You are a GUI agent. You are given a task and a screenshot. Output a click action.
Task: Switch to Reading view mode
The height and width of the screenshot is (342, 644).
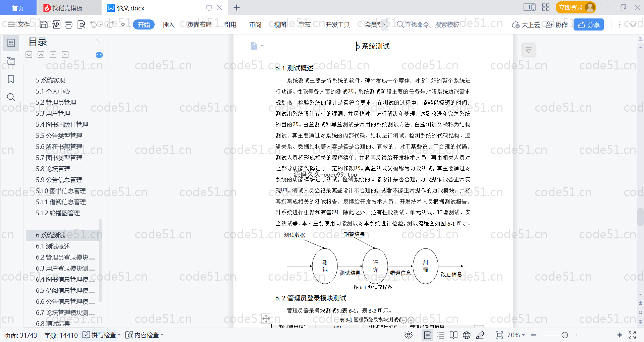[x=453, y=335]
